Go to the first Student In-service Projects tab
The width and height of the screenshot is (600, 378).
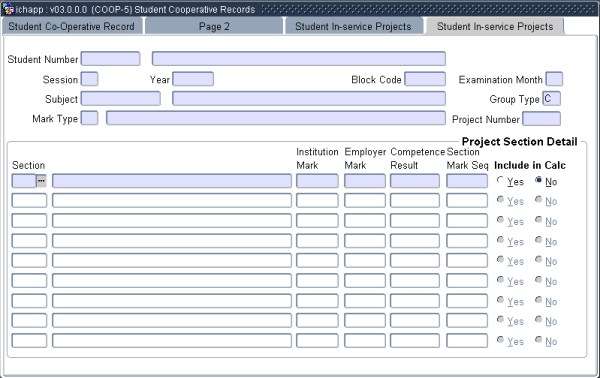(353, 26)
